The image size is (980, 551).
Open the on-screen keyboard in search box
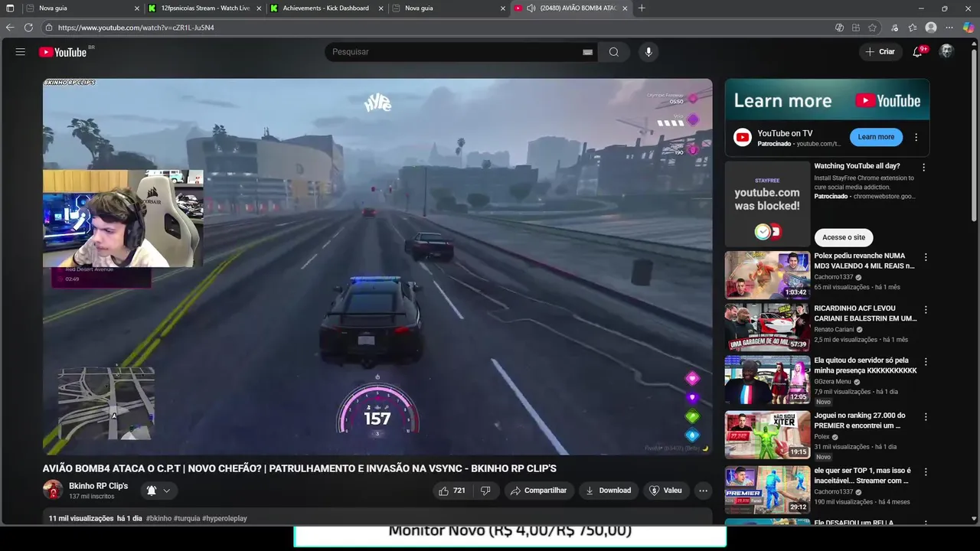pyautogui.click(x=587, y=52)
